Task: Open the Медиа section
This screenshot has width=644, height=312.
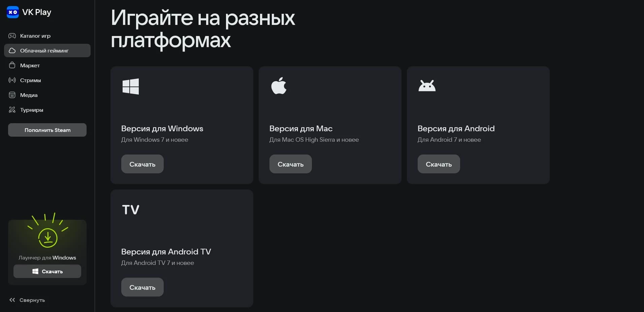Action: coord(29,95)
